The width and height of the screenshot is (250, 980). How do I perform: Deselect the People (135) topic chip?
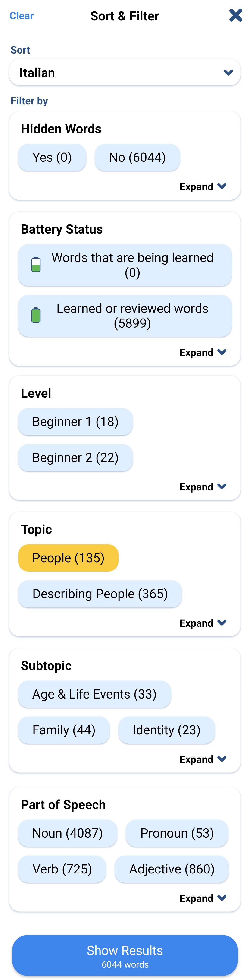[x=68, y=558]
